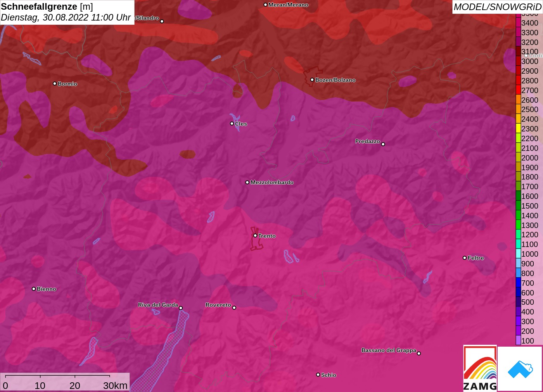Viewport: 543px width, 392px height.
Task: Click the date Dienstag, 30.08.2022 11:00 Uhr
Action: pyautogui.click(x=66, y=17)
